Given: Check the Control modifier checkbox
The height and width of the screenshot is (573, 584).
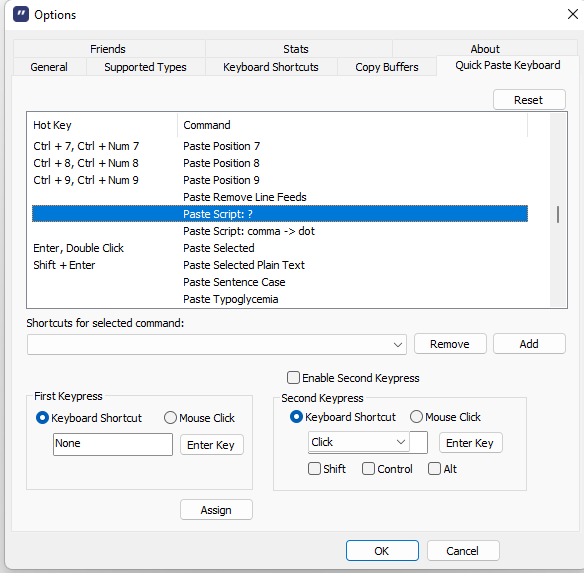Looking at the screenshot, I should pyautogui.click(x=368, y=468).
